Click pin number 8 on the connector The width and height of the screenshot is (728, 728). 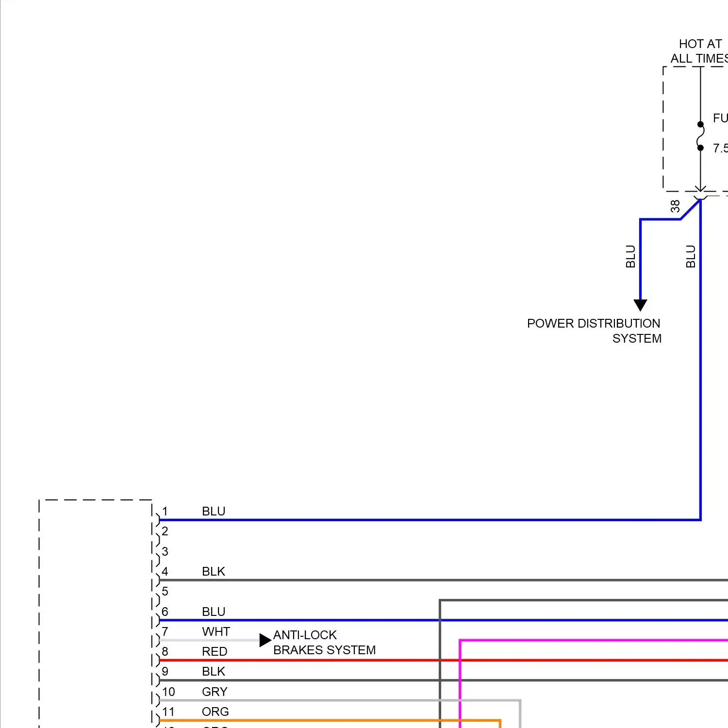(x=165, y=651)
